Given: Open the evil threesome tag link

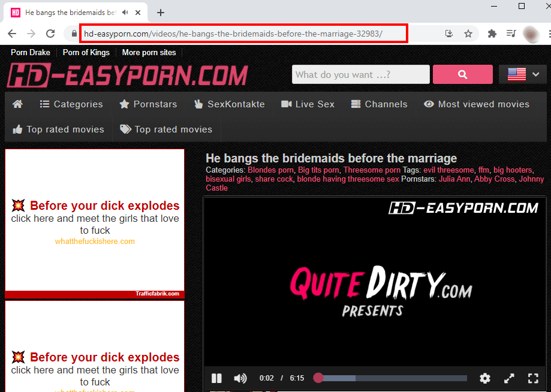Looking at the screenshot, I should [448, 170].
